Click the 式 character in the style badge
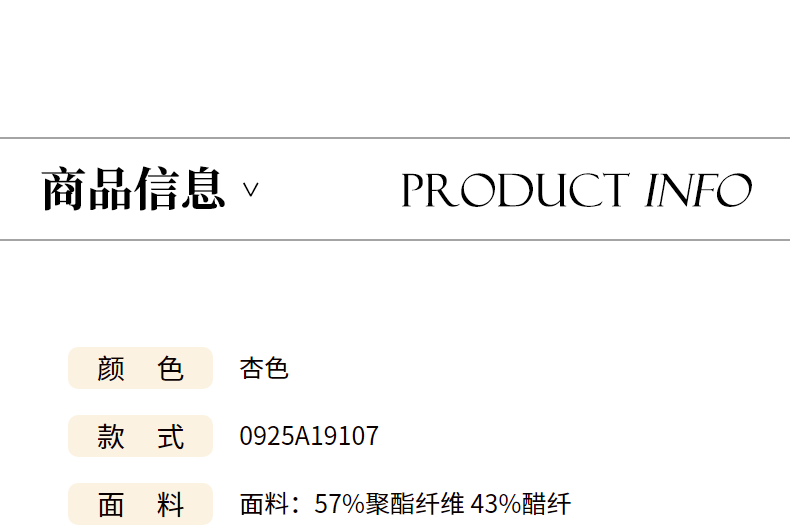Image resolution: width=790 pixels, height=528 pixels. (x=170, y=437)
